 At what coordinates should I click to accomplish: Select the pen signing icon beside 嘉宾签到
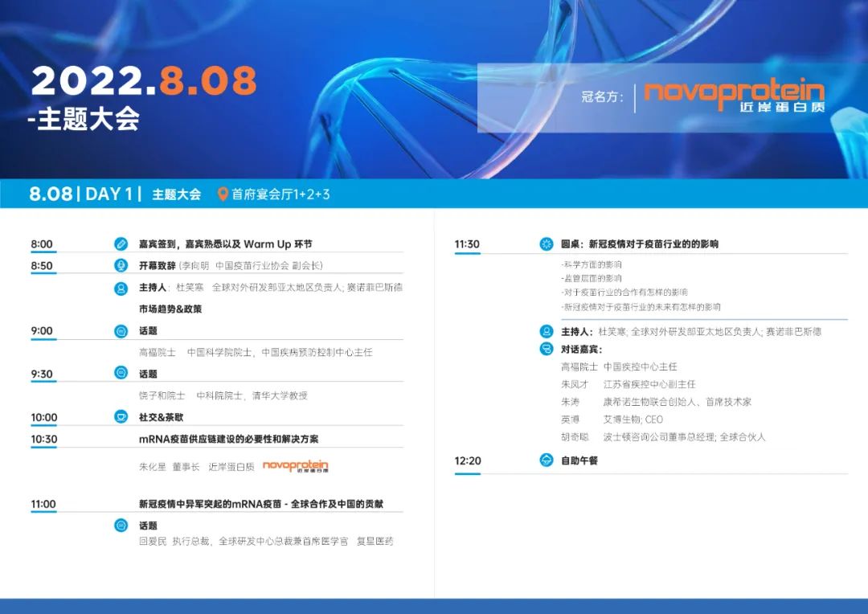click(121, 244)
